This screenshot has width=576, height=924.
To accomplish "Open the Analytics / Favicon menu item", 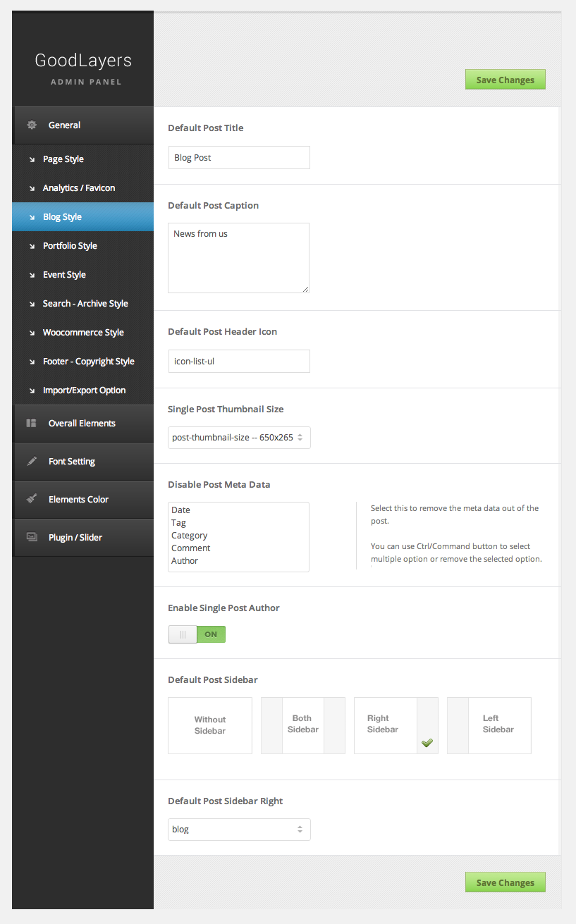I will (79, 188).
